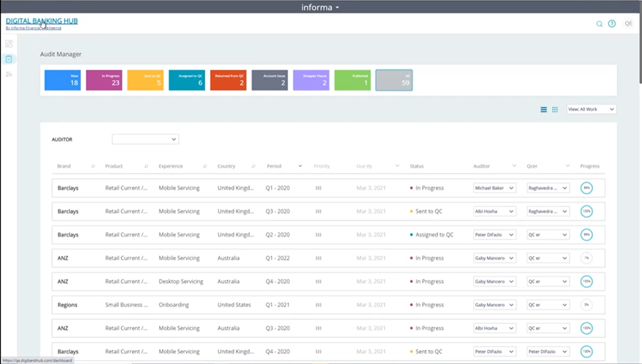Click Small Business product cell
Image resolution: width=642 pixels, height=364 pixels.
[127, 305]
